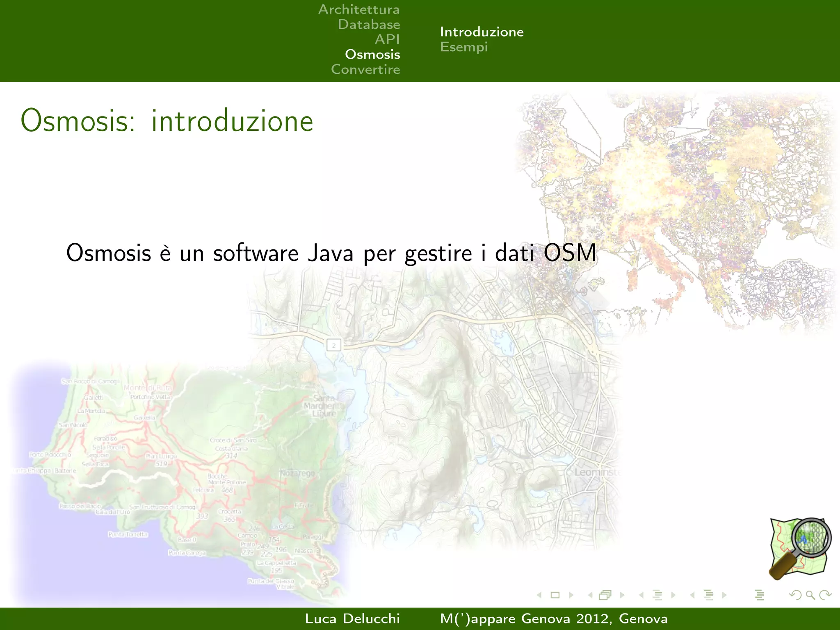Go to next slide arrow beside slide rectangle
840x630 pixels.
pos(571,595)
